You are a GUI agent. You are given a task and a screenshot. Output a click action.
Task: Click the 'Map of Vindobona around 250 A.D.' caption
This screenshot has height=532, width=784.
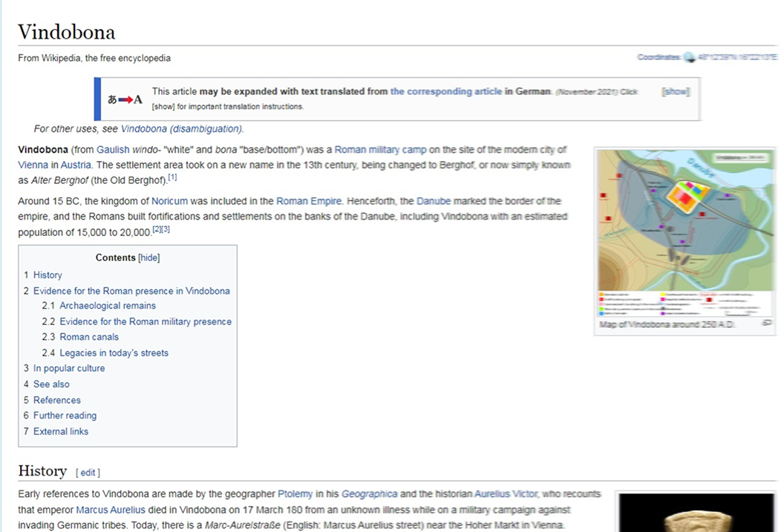click(667, 324)
